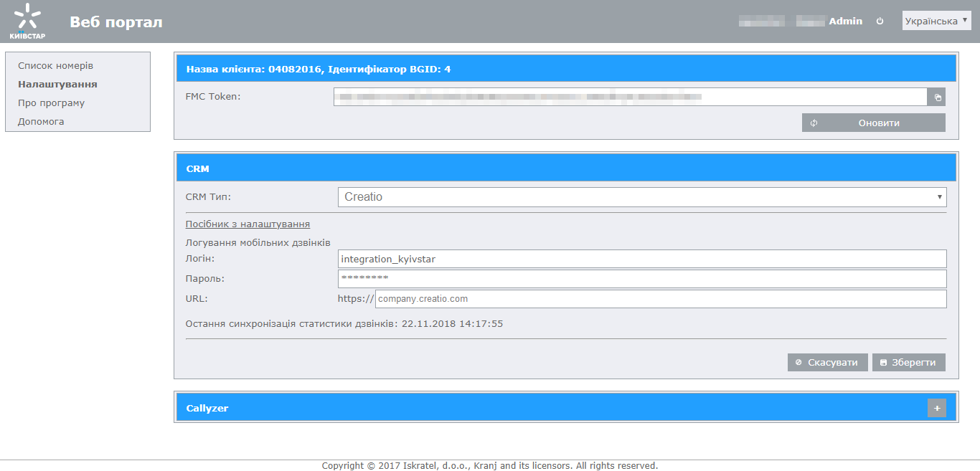Image resolution: width=980 pixels, height=471 pixels.
Task: Open Список номерів menu item
Action: point(55,65)
